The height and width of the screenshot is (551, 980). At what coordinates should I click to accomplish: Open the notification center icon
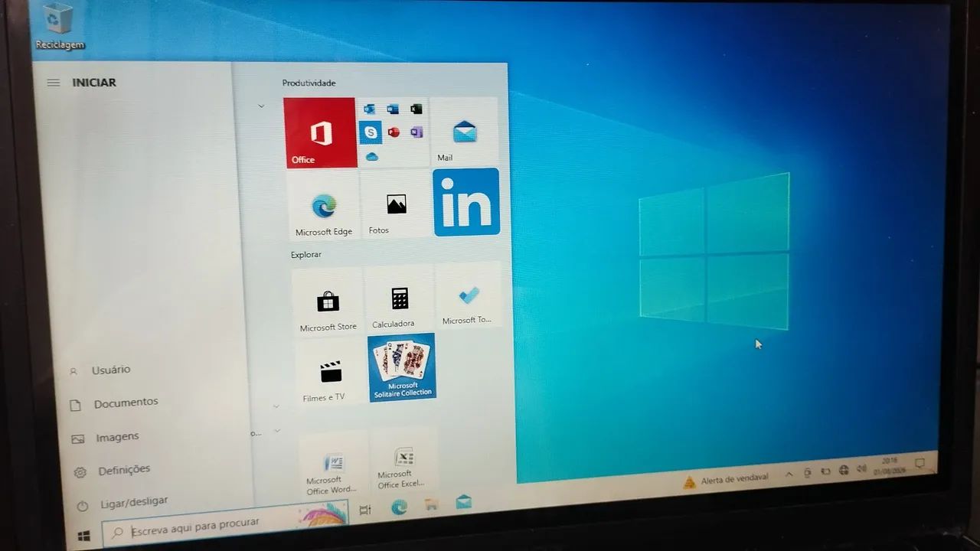point(920,464)
